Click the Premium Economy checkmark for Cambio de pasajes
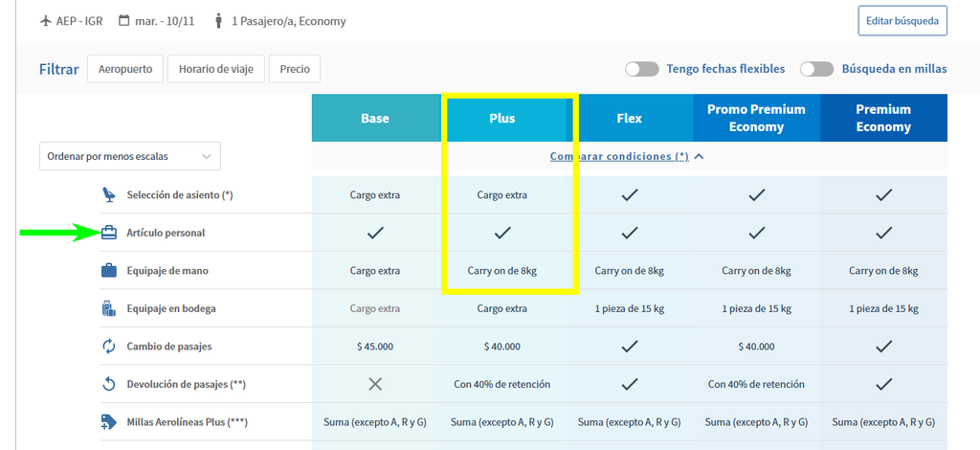Image resolution: width=980 pixels, height=450 pixels. pos(883,347)
